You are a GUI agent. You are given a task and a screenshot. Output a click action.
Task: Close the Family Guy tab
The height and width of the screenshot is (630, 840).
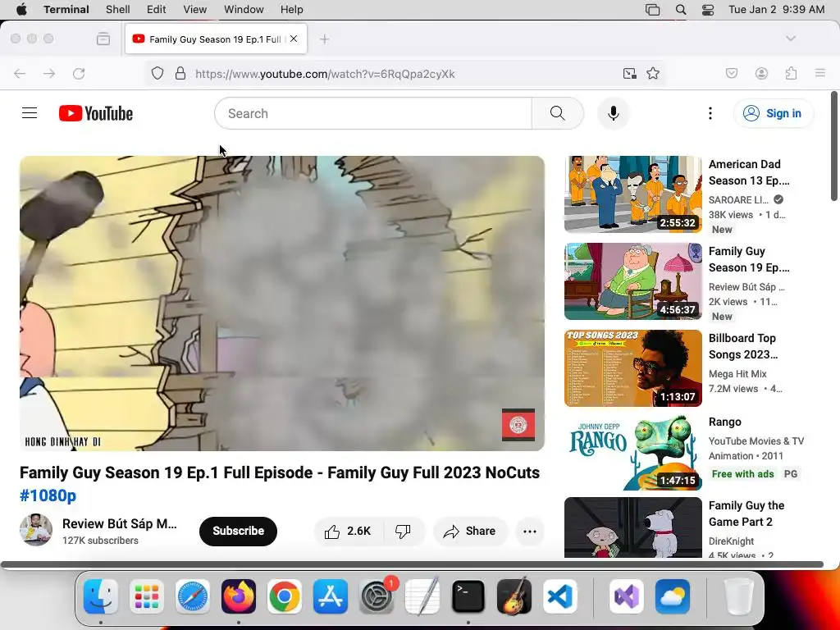tap(294, 39)
